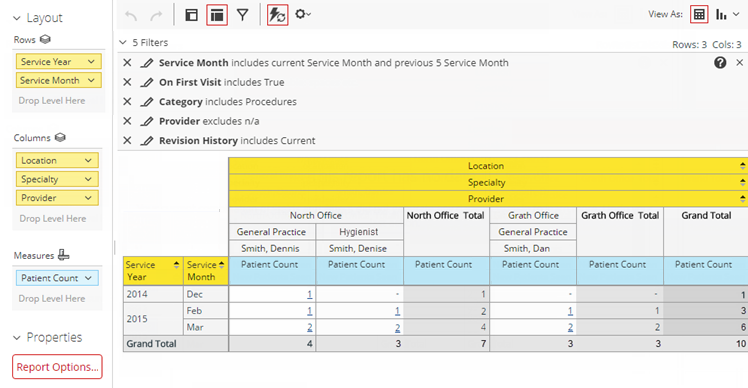Collapse the Layout section chevron
Viewport: 748px width, 388px height.
(x=17, y=18)
